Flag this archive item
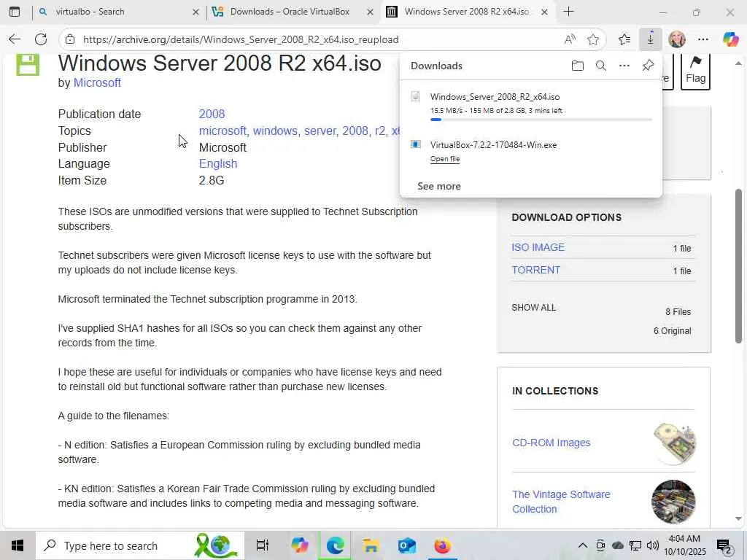747x560 pixels. [x=695, y=71]
